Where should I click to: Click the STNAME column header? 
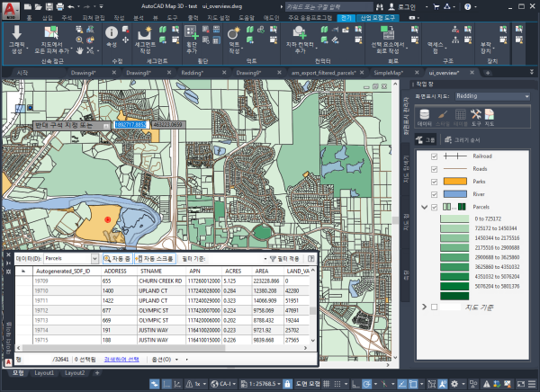[150, 270]
